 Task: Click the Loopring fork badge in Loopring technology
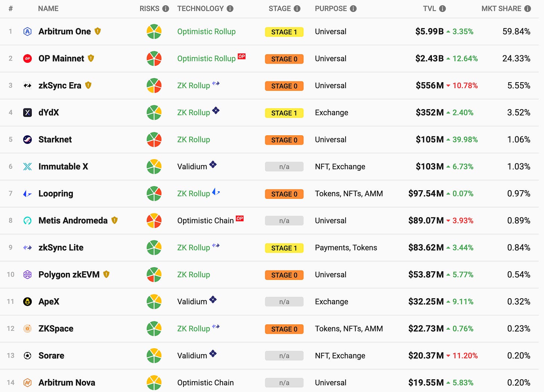pos(216,192)
